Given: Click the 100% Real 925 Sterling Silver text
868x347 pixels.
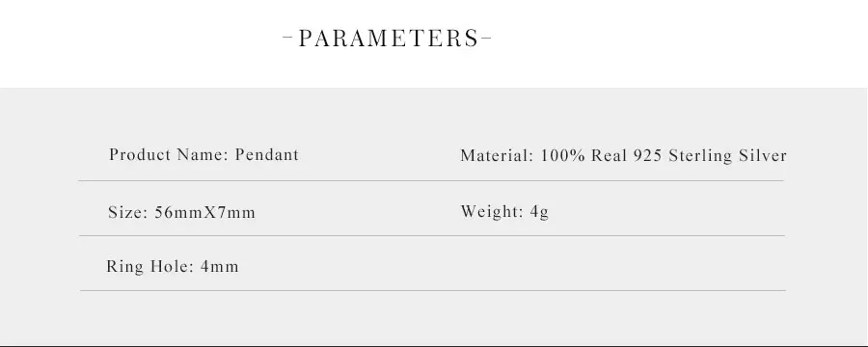Looking at the screenshot, I should [x=664, y=155].
